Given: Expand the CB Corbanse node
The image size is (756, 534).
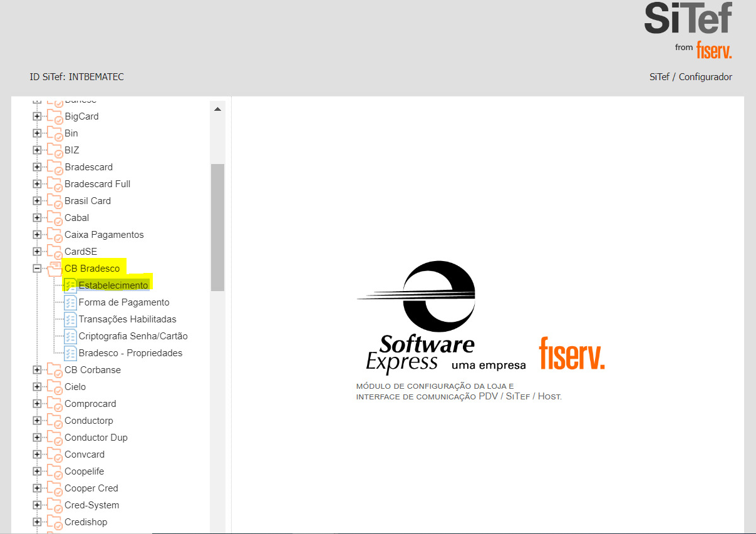Looking at the screenshot, I should coord(37,370).
